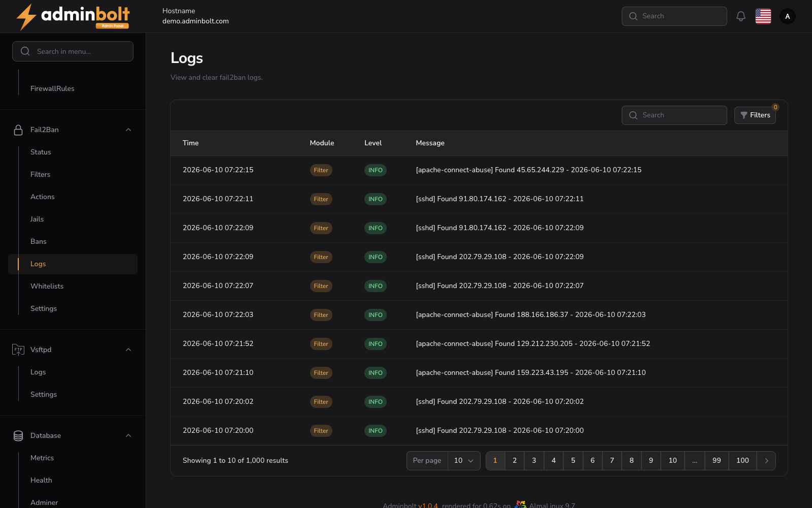Screen dimensions: 812x508
Task: Open the user avatar A menu
Action: pyautogui.click(x=788, y=16)
